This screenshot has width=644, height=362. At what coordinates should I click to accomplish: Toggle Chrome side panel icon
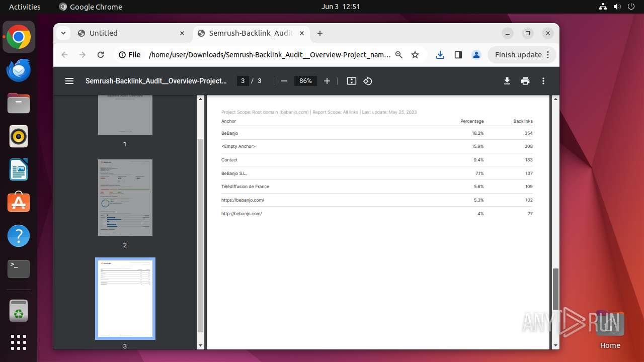[x=458, y=55]
